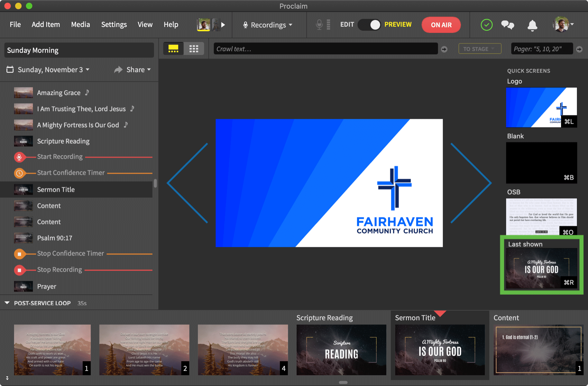Click the presenter avatar thumbnail in toolbar
Screen dimensions: 588x386
click(x=204, y=25)
